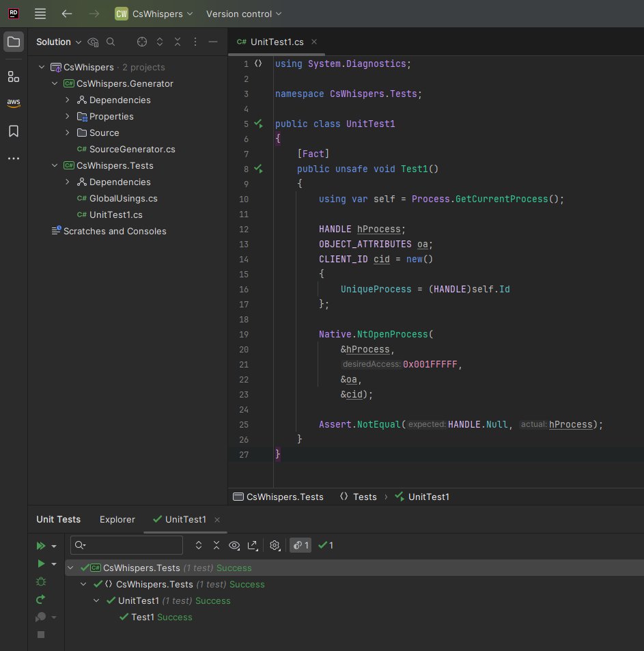Expand all test tree nodes
644x651 pixels.
pyautogui.click(x=199, y=545)
